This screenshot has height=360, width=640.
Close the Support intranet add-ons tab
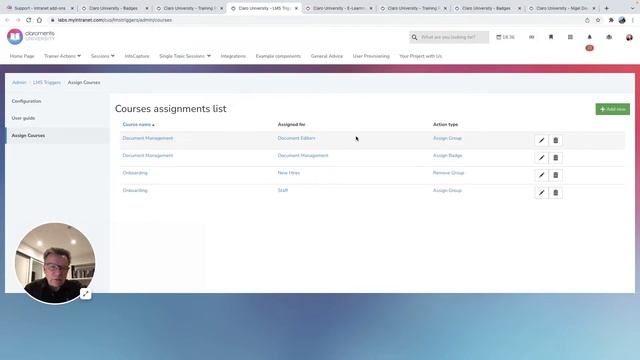72,8
